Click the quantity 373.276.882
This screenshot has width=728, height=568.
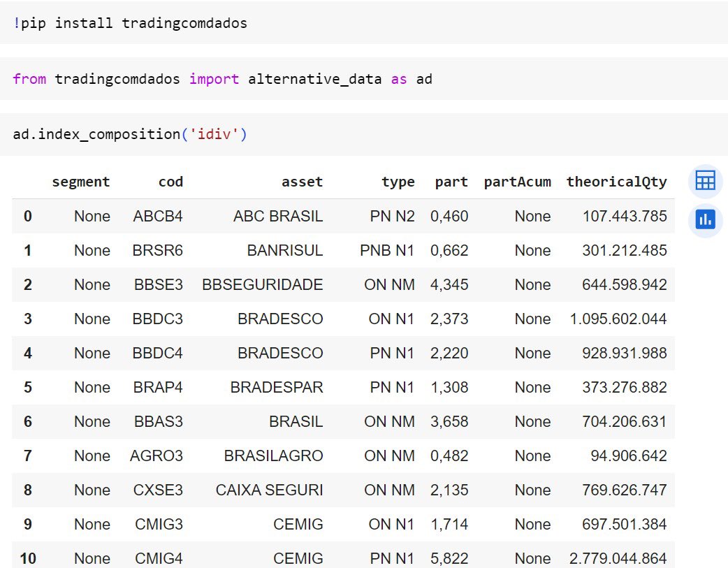[625, 387]
